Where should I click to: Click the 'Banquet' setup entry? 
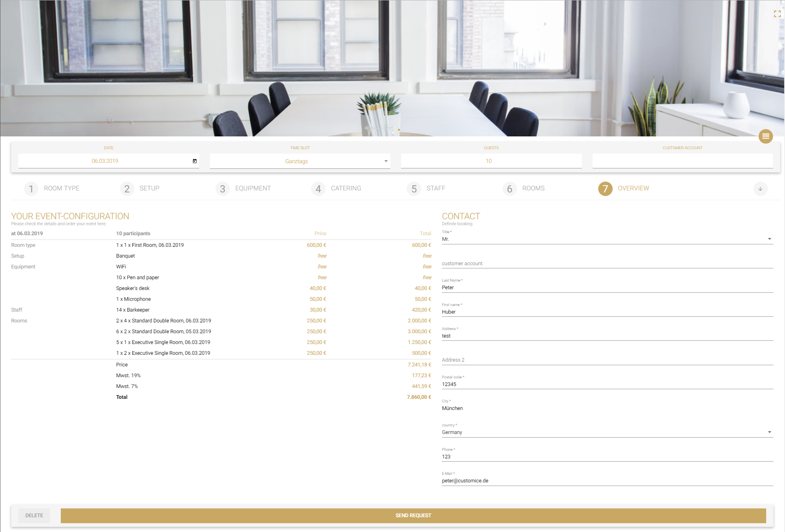tap(125, 256)
